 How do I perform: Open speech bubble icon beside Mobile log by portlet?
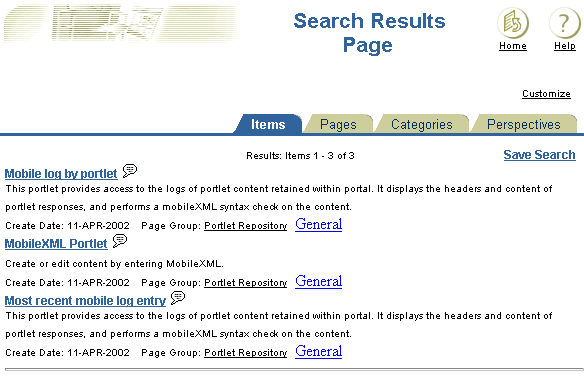coord(130,171)
